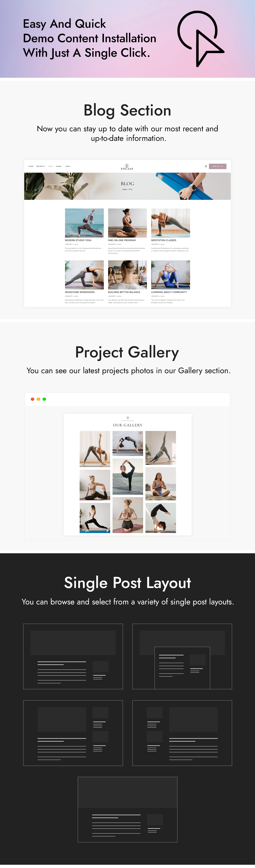
Task: Follow the Home breadcrumb link
Action: coord(125,189)
